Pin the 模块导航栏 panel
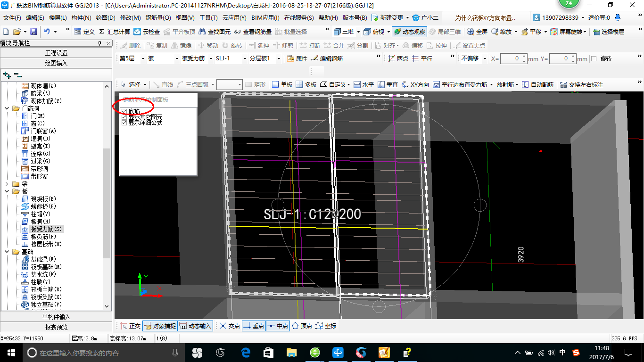644x362 pixels. click(99, 43)
